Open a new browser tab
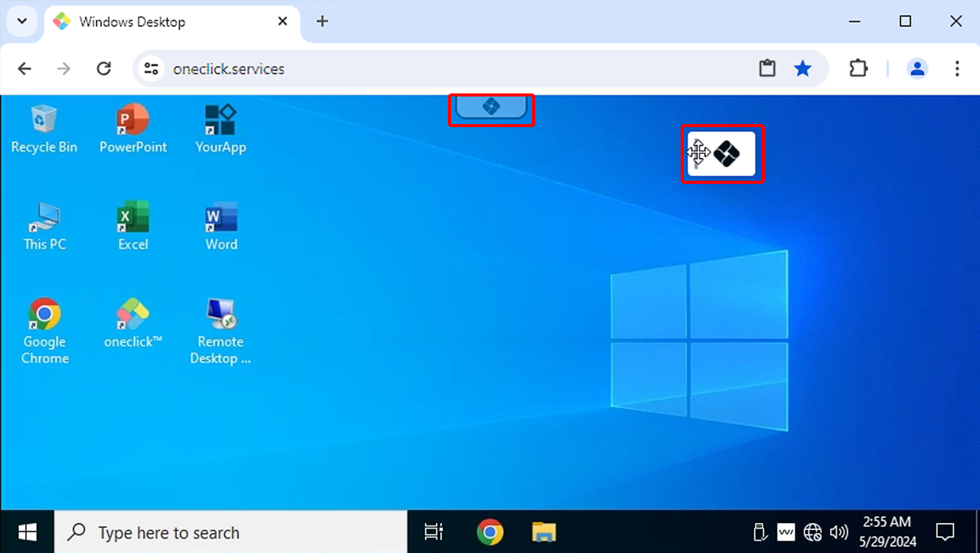 point(322,21)
